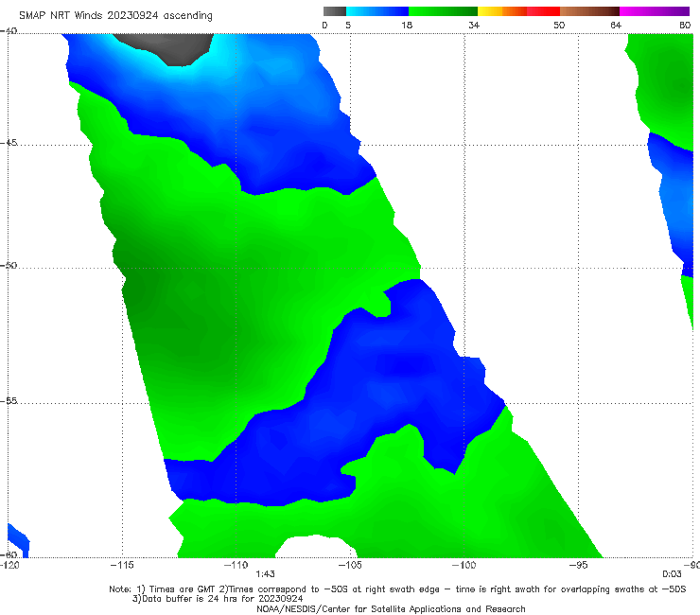Viewport: 700px width, 615px height.
Task: Click the 'Data buffer is 24 hrs' note
Action: point(218,599)
